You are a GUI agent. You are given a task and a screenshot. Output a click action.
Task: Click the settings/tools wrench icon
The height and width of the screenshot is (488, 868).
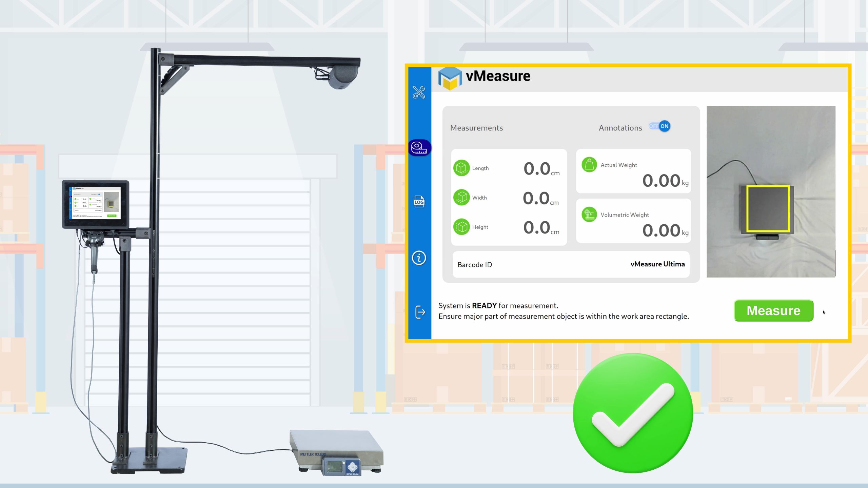[419, 92]
